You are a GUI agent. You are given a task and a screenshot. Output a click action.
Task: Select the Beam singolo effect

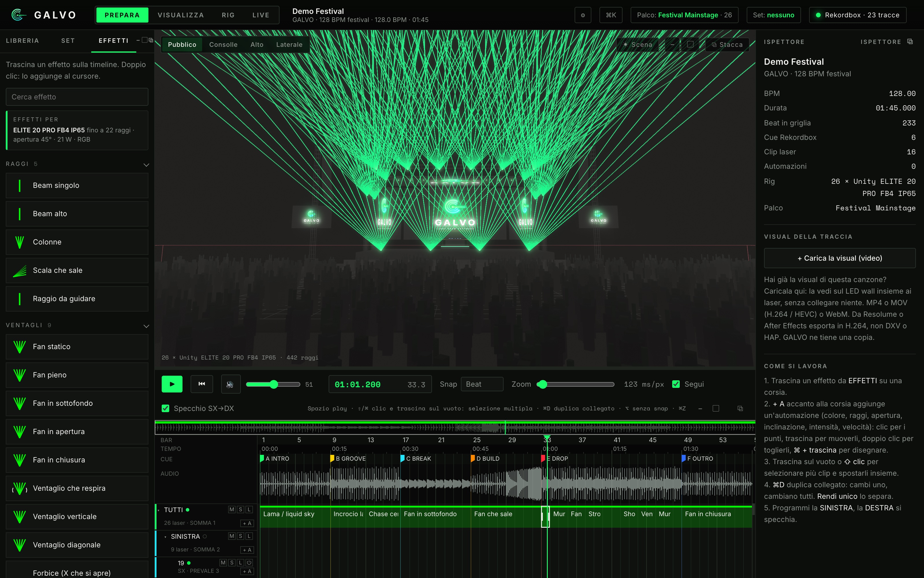77,186
